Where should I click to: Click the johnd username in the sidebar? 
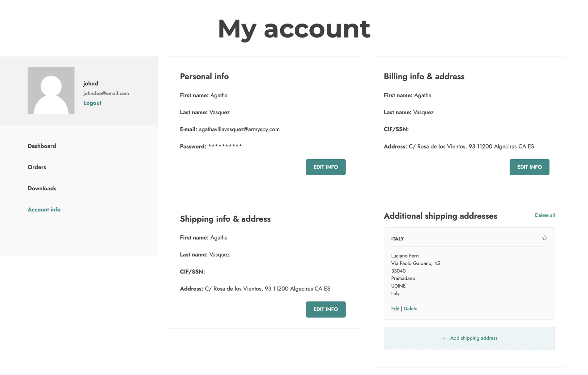90,84
